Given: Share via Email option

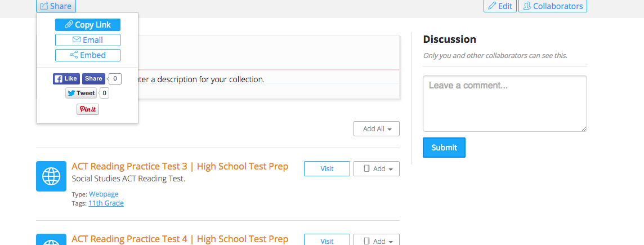Looking at the screenshot, I should [88, 40].
